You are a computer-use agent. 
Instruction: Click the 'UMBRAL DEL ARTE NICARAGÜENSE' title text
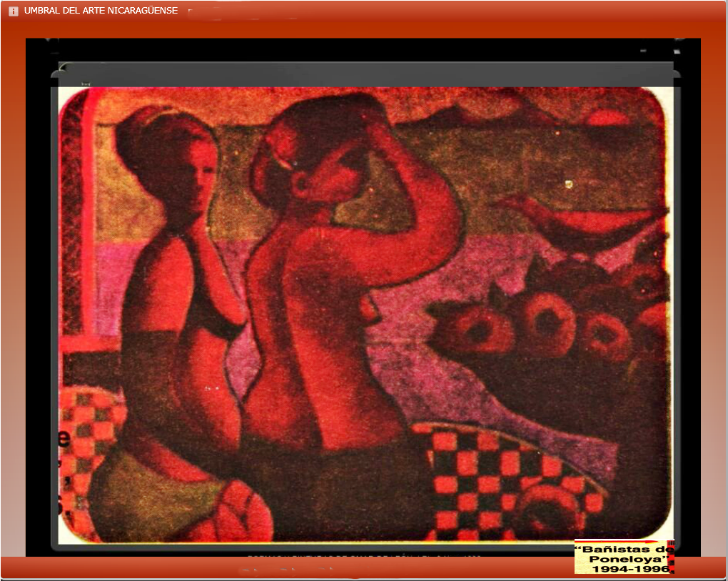click(101, 11)
